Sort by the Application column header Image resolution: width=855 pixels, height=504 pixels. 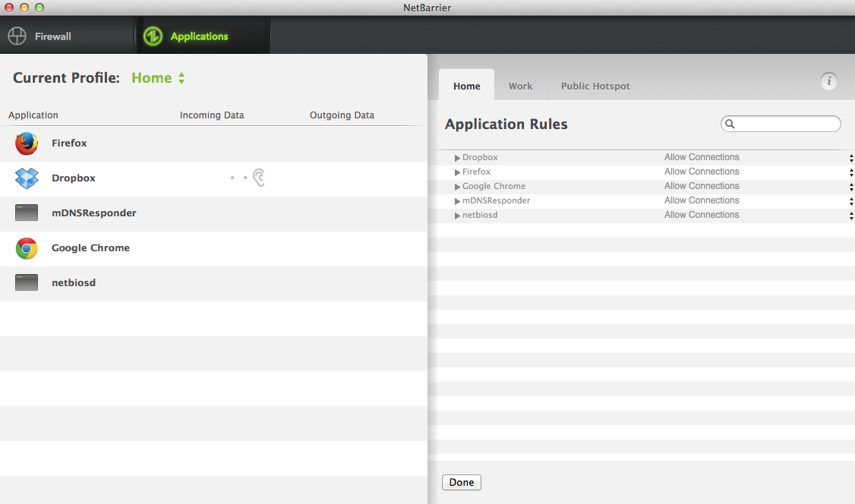click(x=33, y=115)
